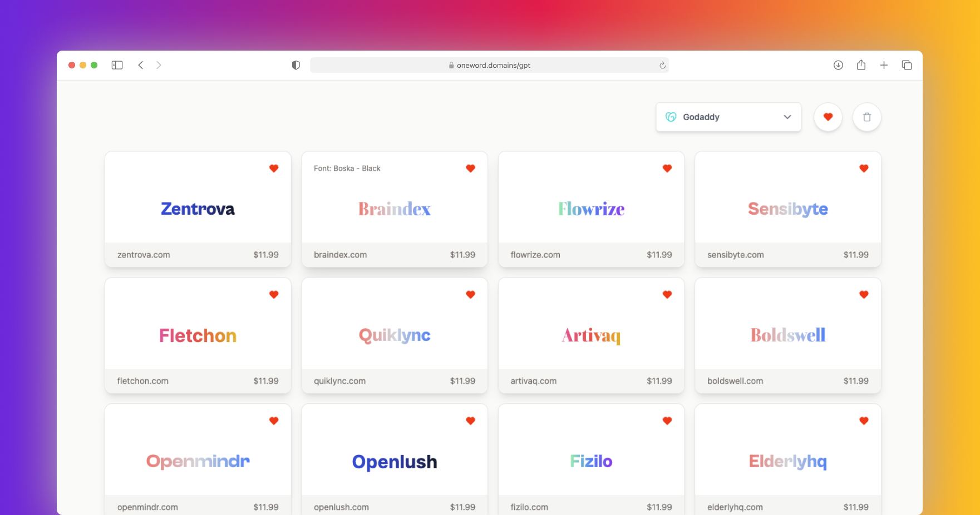Click the Godaddy logo icon in selector

(671, 117)
